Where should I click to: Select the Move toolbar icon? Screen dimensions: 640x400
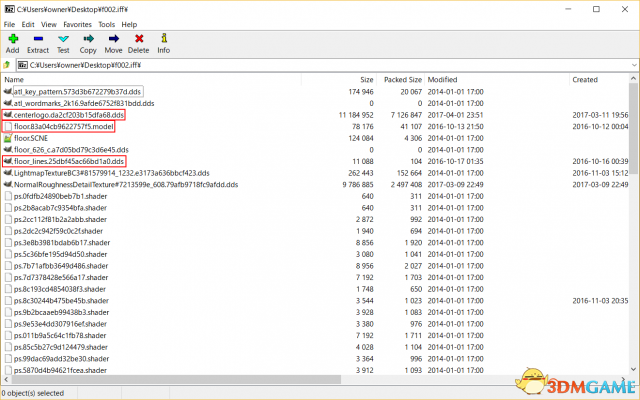113,39
